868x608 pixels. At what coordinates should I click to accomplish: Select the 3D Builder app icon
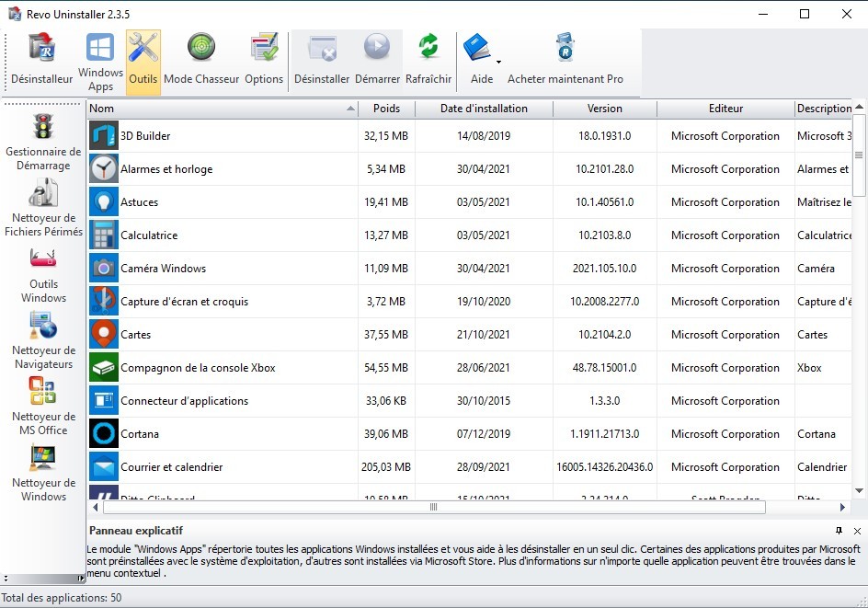pos(104,135)
